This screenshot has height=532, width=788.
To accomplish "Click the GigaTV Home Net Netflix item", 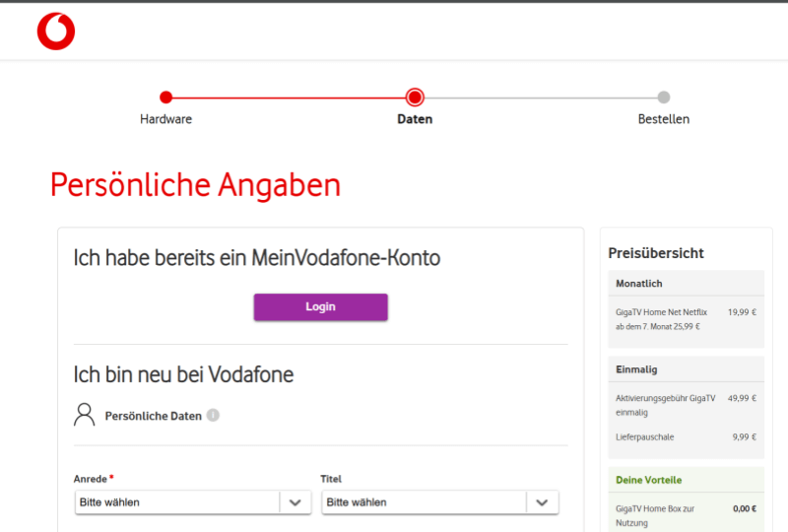I will coord(661,312).
